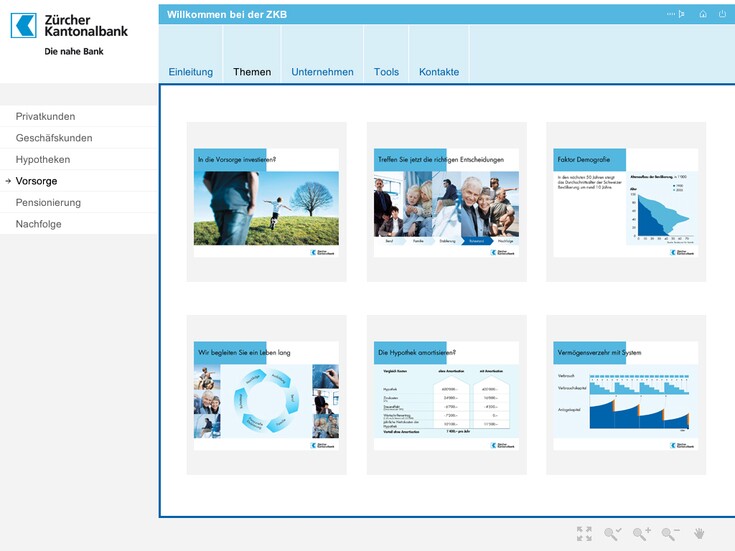This screenshot has height=551, width=735.
Task: Open slide 'In die Vorsorge investieren?'
Action: coord(266,202)
